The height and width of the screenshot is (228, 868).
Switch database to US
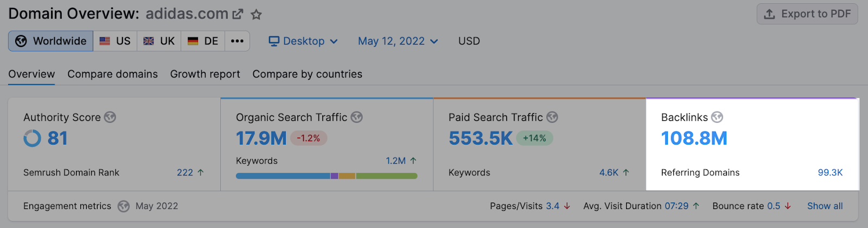pyautogui.click(x=115, y=41)
